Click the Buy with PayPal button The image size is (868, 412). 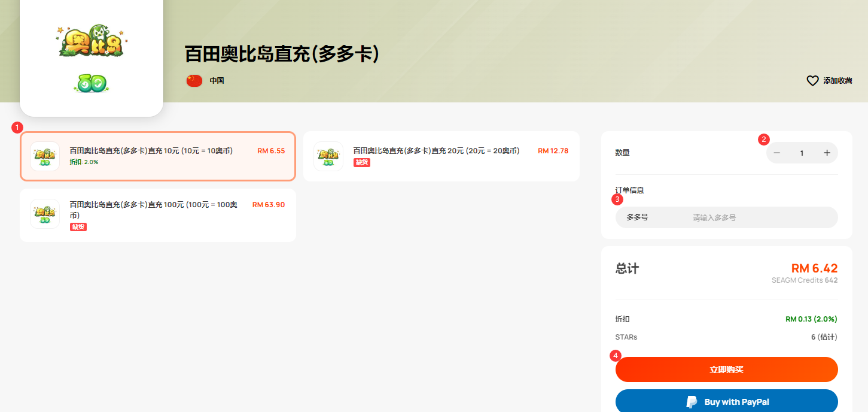coord(727,401)
